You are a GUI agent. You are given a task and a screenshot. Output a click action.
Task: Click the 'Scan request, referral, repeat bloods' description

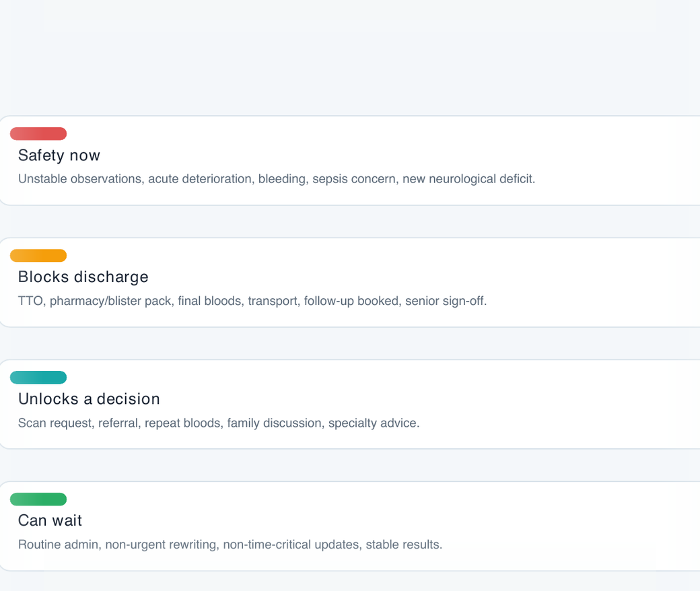coord(219,423)
